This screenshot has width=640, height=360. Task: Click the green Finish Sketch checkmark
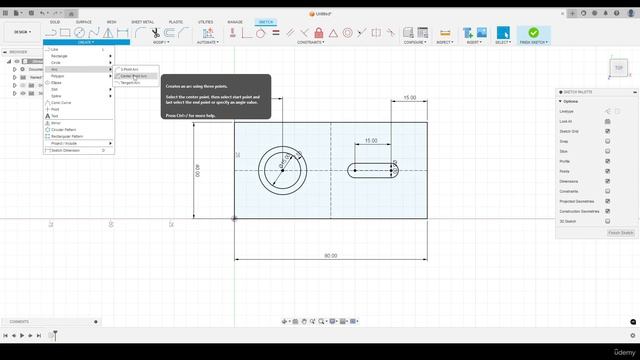(x=533, y=32)
